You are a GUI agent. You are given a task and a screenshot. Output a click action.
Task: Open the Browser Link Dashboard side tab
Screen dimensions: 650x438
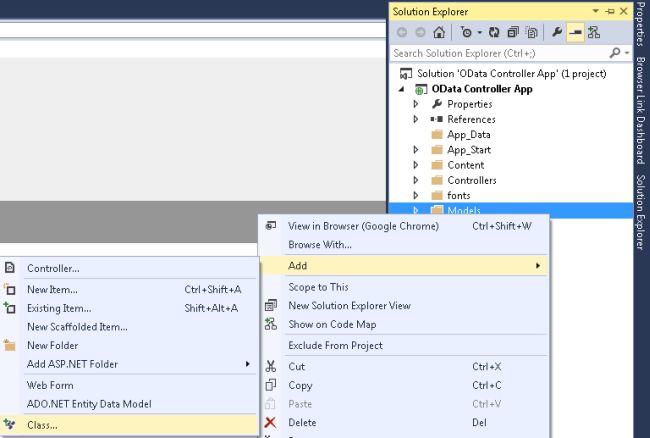pos(640,109)
